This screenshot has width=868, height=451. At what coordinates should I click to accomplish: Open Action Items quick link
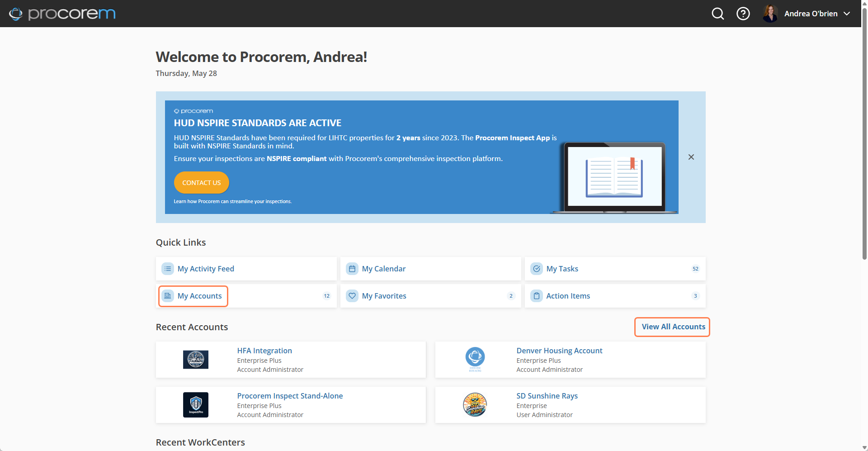pyautogui.click(x=568, y=296)
